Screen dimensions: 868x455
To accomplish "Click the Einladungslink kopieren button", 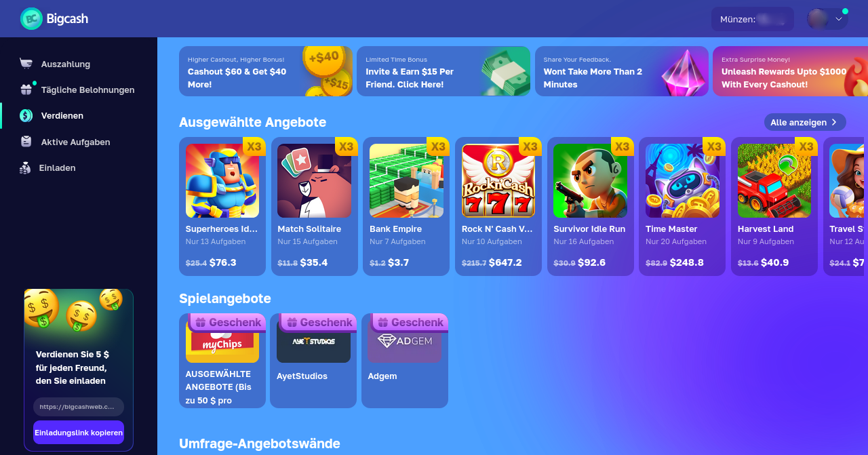I will coord(79,433).
